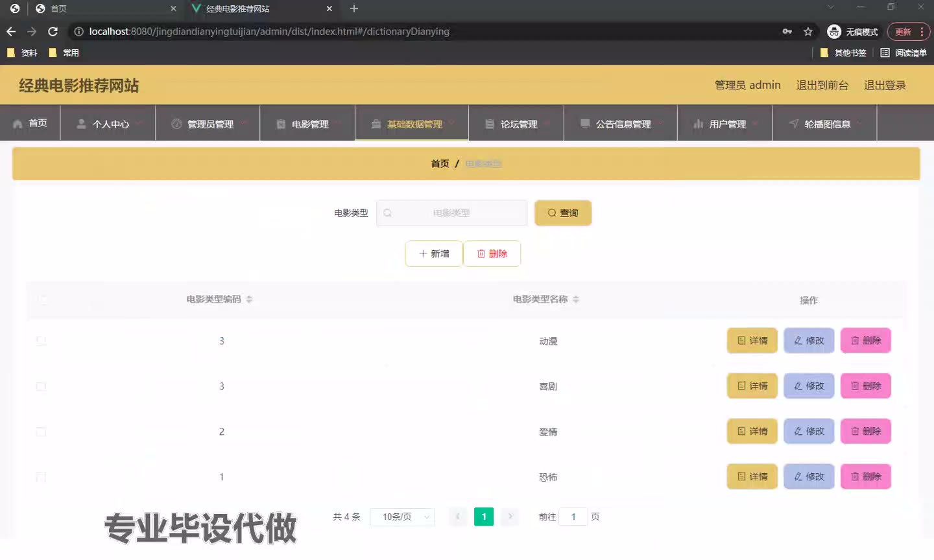Check the 爱情 row checkbox
Image resolution: width=934 pixels, height=560 pixels.
41,432
